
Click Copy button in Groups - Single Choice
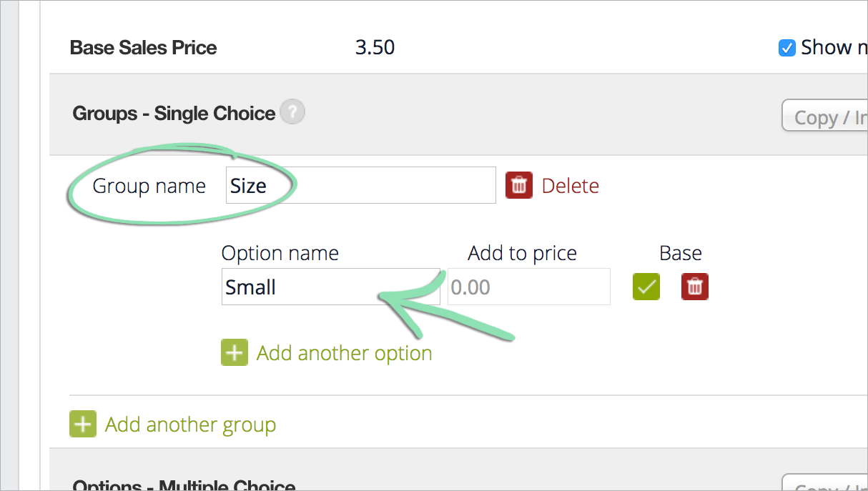(825, 116)
